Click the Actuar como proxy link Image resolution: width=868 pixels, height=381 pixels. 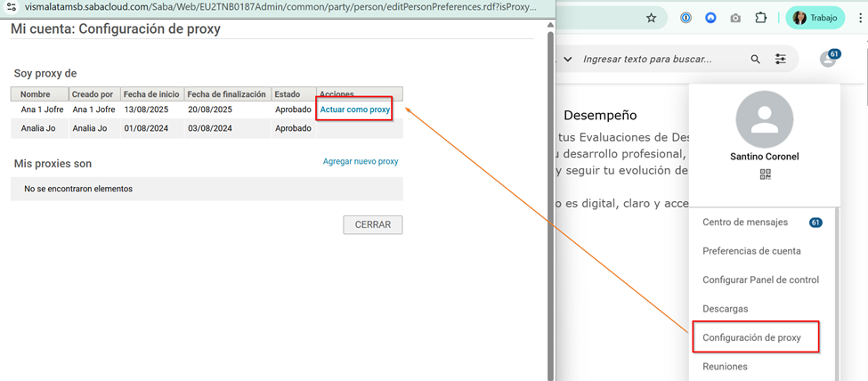355,109
